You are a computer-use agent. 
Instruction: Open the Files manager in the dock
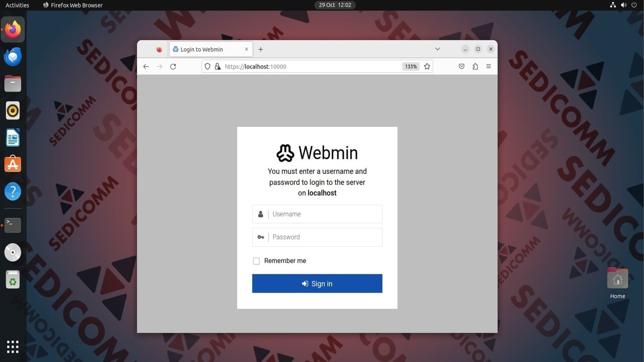click(x=13, y=83)
